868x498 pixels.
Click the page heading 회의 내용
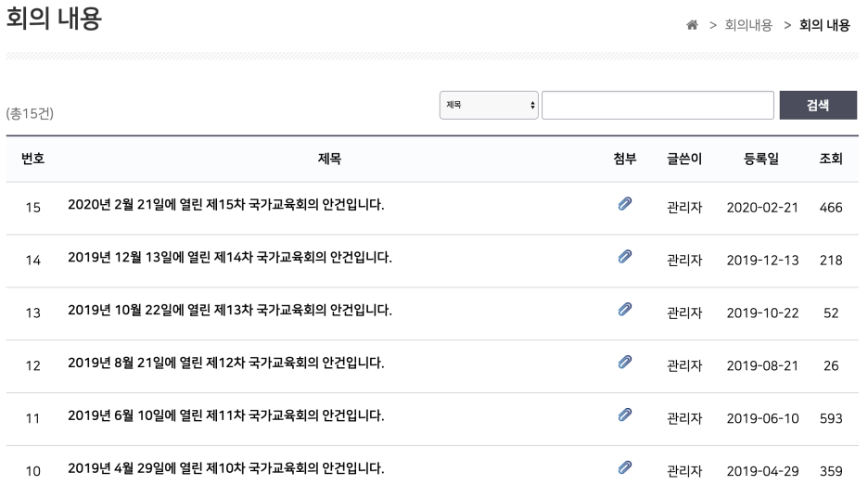54,19
